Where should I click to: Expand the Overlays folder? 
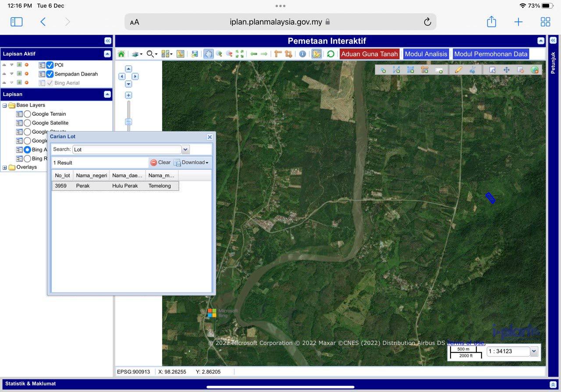pos(5,167)
